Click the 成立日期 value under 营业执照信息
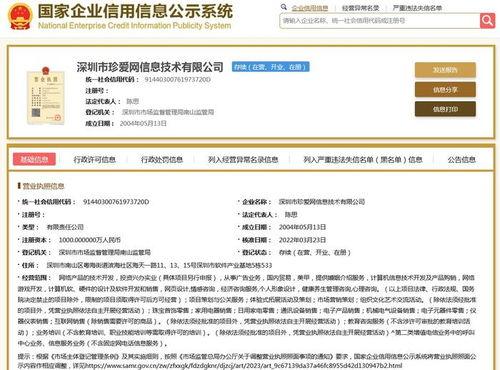The height and width of the screenshot is (370, 500). 302,227
